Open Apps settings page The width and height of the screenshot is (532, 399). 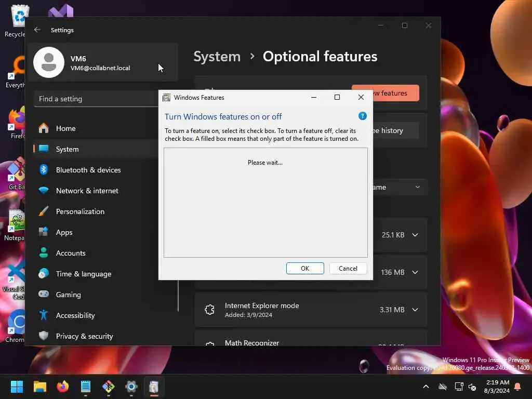coord(96,232)
